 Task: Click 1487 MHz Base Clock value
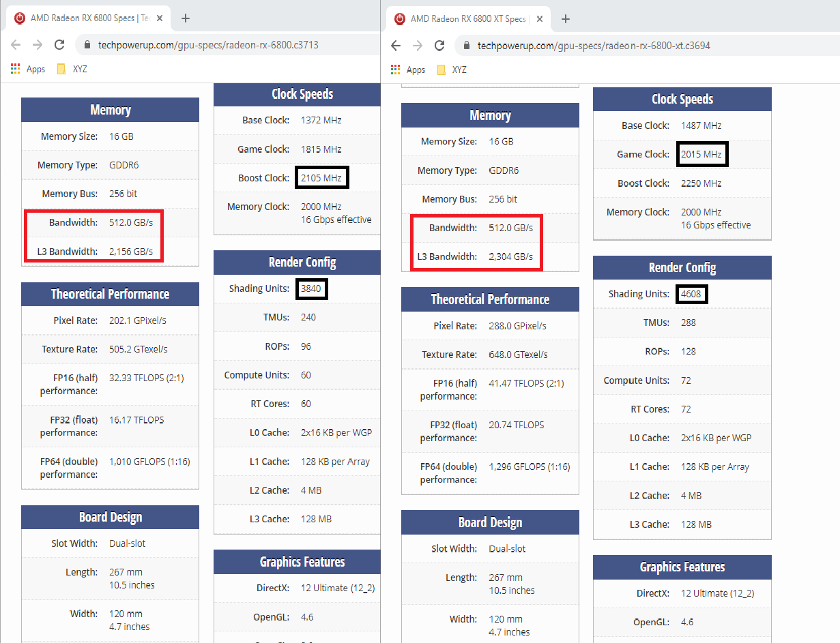pyautogui.click(x=701, y=125)
